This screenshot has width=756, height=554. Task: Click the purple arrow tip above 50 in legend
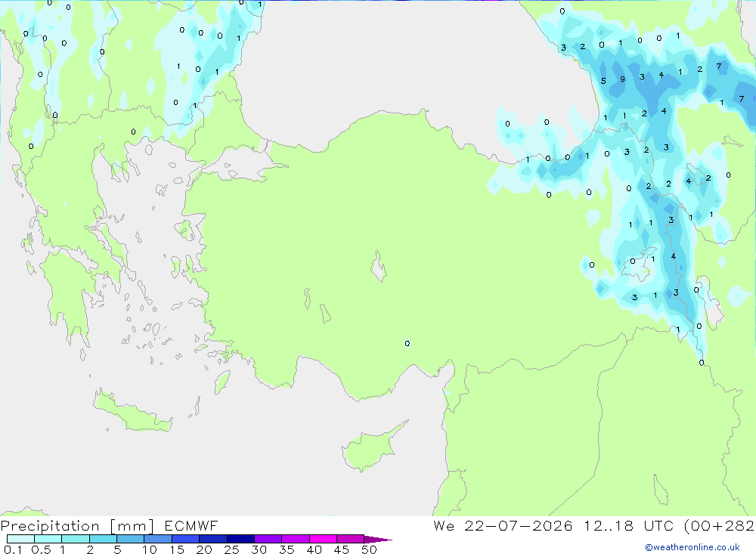(378, 539)
